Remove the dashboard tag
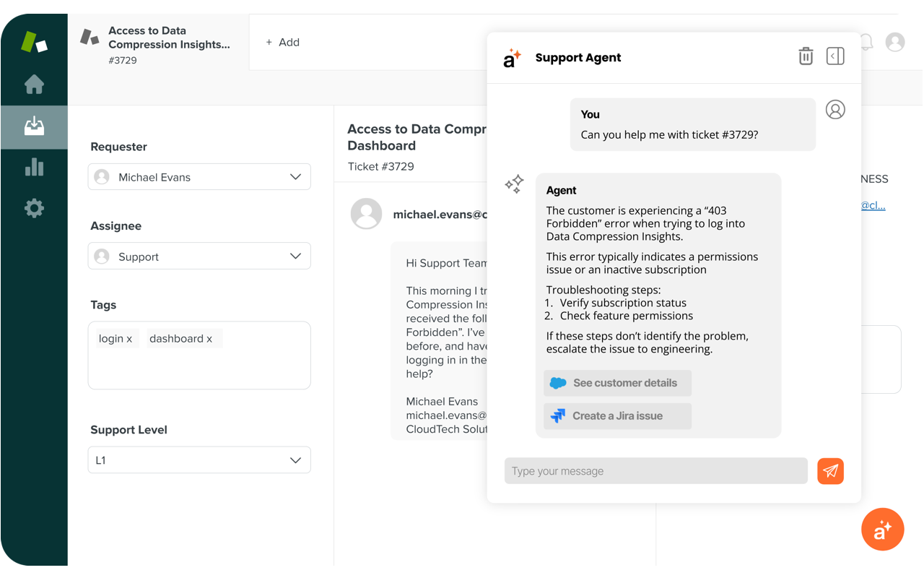924x578 pixels. pyautogui.click(x=209, y=339)
